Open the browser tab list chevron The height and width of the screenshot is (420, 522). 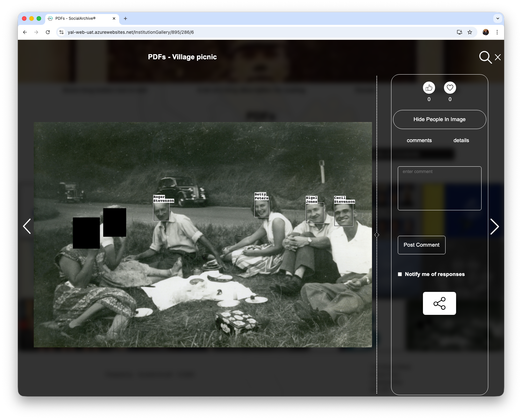pyautogui.click(x=497, y=18)
